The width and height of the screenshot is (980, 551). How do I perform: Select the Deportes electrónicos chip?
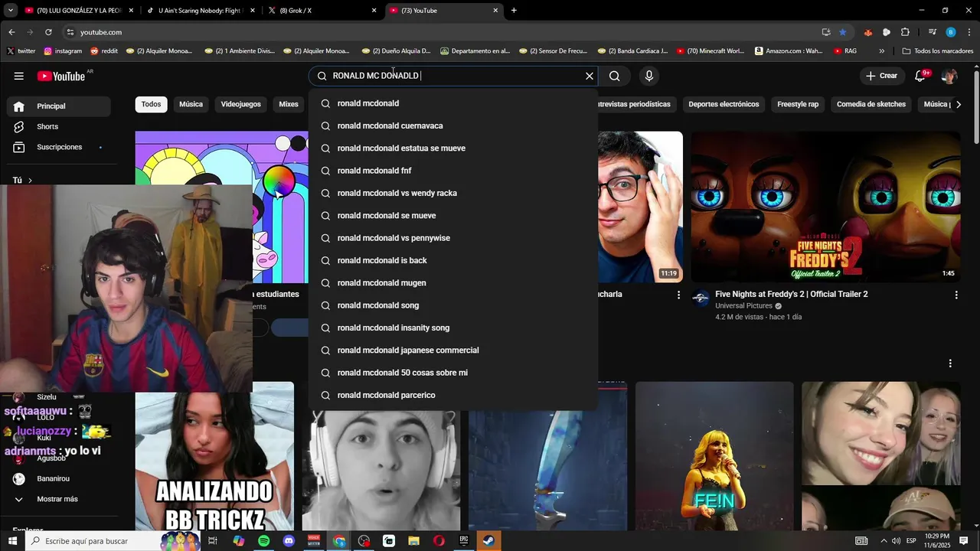point(724,104)
